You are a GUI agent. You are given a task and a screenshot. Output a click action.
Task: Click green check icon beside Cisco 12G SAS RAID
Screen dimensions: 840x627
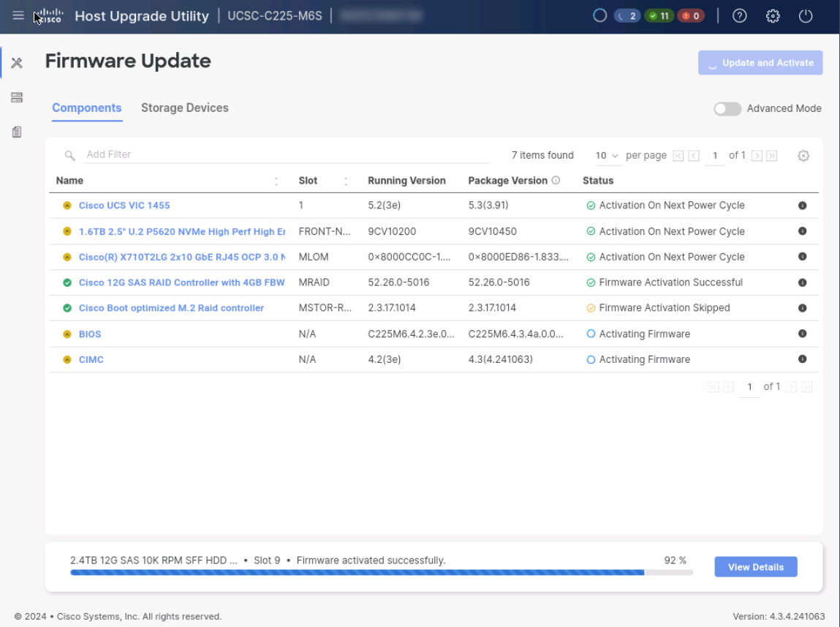pos(67,282)
